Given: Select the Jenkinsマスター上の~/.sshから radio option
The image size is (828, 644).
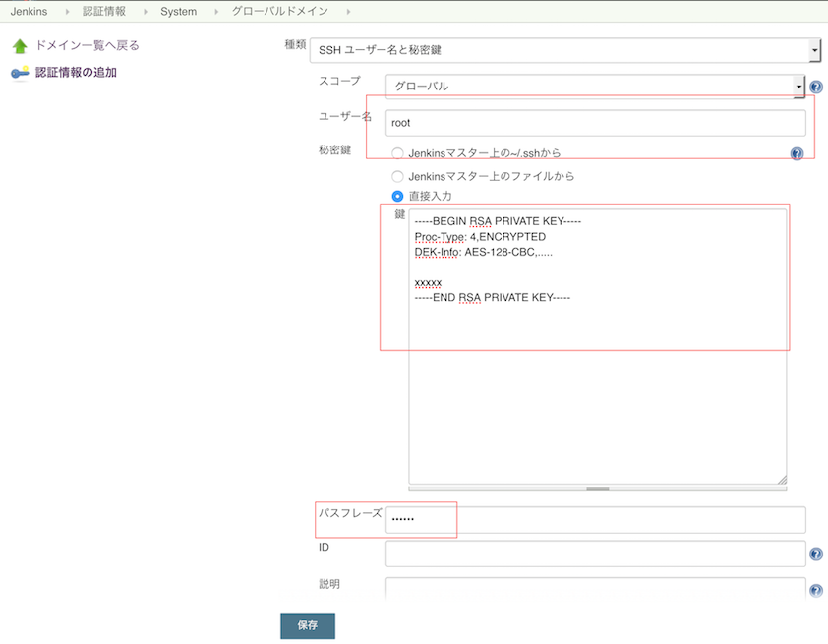Looking at the screenshot, I should click(x=397, y=153).
